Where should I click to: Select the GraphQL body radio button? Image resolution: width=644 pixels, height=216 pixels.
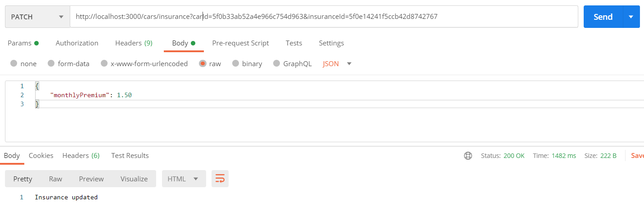[x=276, y=64]
